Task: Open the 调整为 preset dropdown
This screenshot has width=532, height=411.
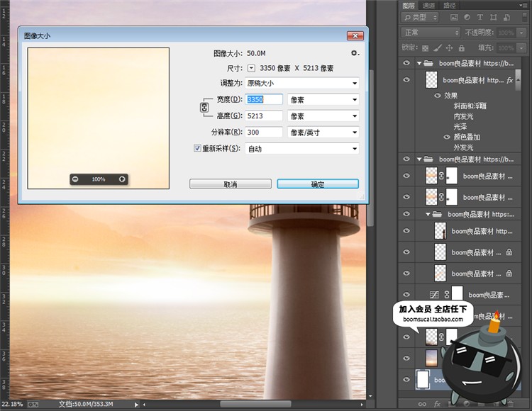Action: [x=302, y=84]
